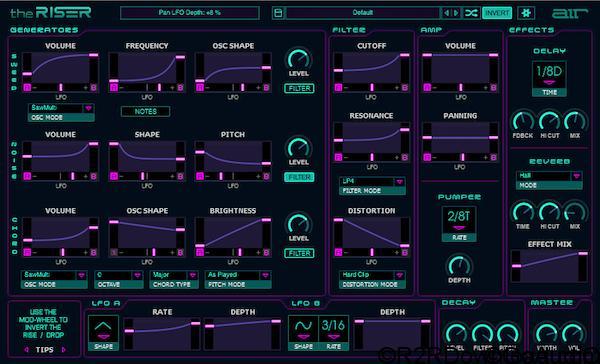Image resolution: width=600 pixels, height=364 pixels.
Task: Select A button under Amp Volume
Action: pos(427,88)
